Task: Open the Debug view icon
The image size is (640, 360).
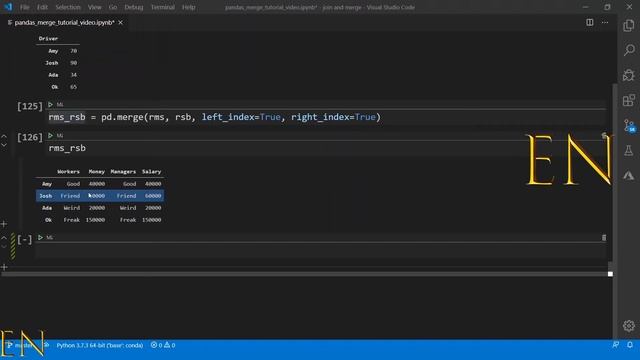Action: (x=629, y=76)
